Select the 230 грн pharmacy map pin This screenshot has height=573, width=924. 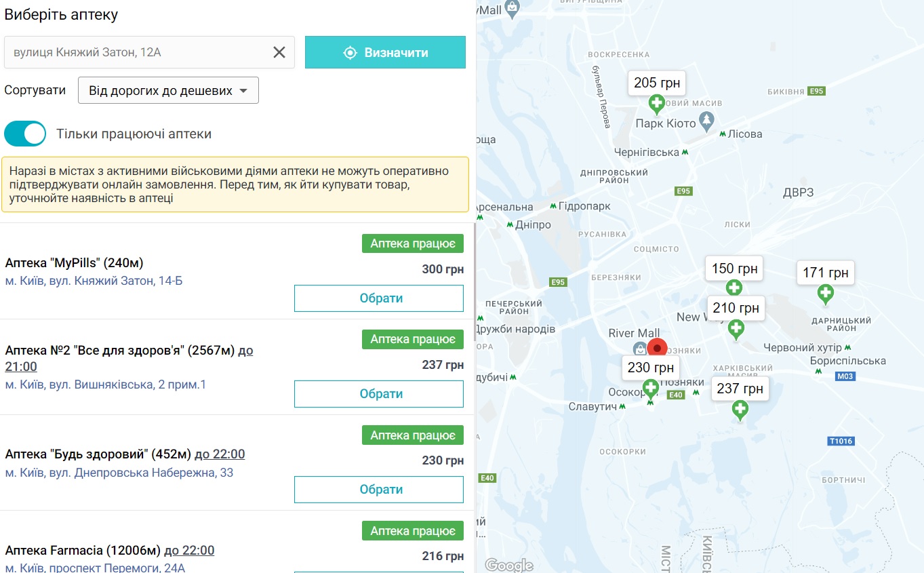[651, 389]
